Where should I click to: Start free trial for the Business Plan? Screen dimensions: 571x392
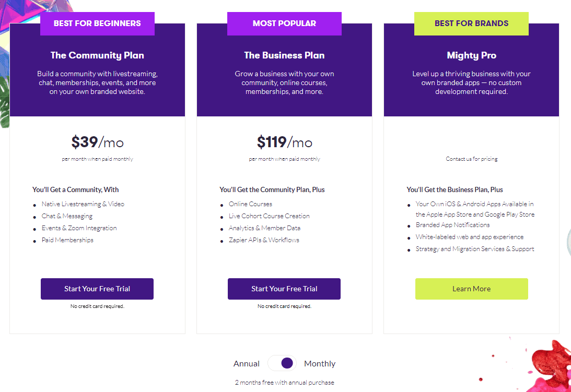(284, 289)
